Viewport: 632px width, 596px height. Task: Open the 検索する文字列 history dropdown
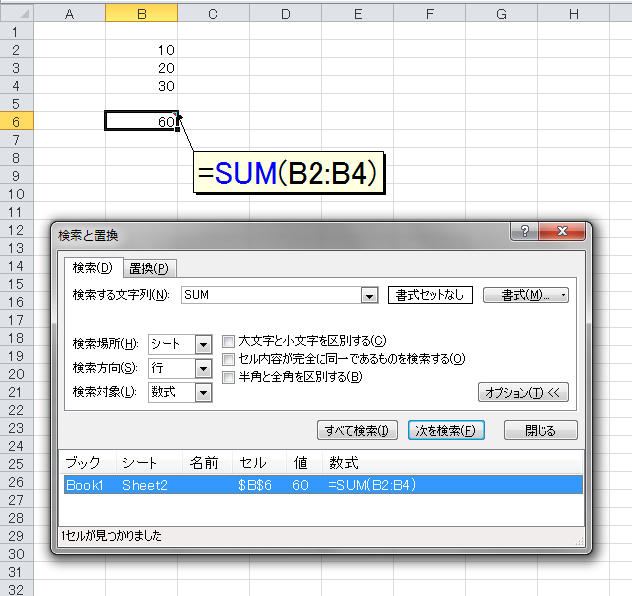point(369,296)
